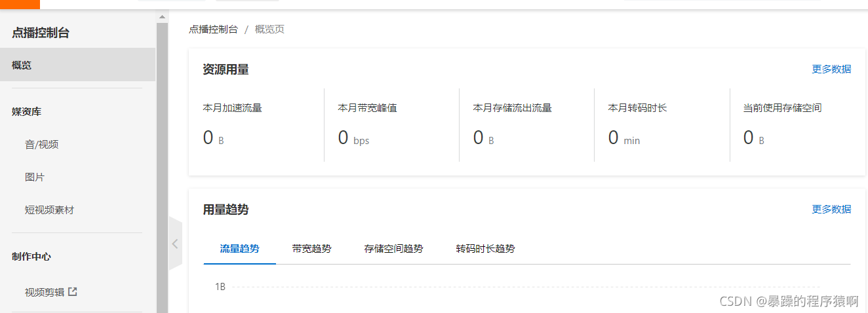Select the 本月加速流量 label
The image size is (868, 313).
point(233,107)
